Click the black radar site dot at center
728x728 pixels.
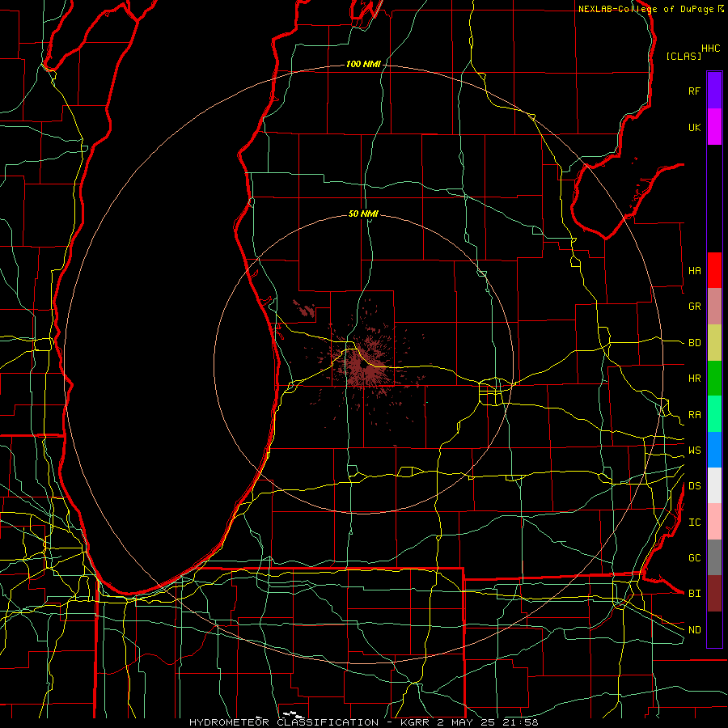(363, 366)
